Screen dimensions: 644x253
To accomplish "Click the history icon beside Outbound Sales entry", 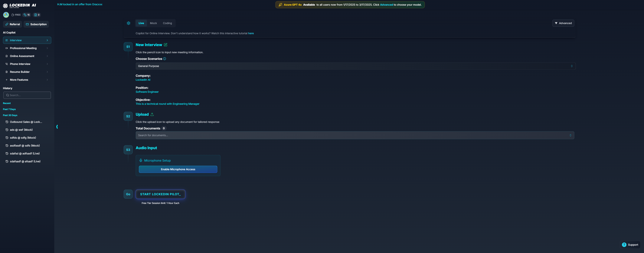I will pyautogui.click(x=7, y=122).
